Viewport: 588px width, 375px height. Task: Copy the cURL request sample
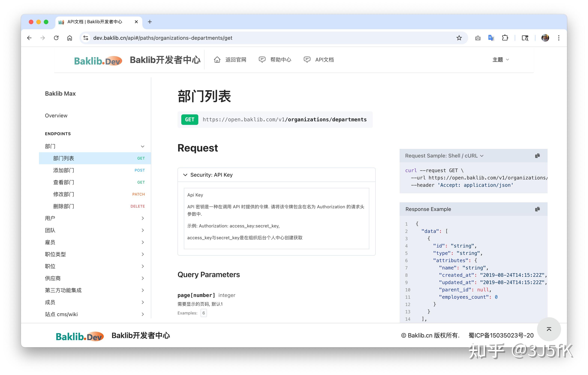coord(537,156)
